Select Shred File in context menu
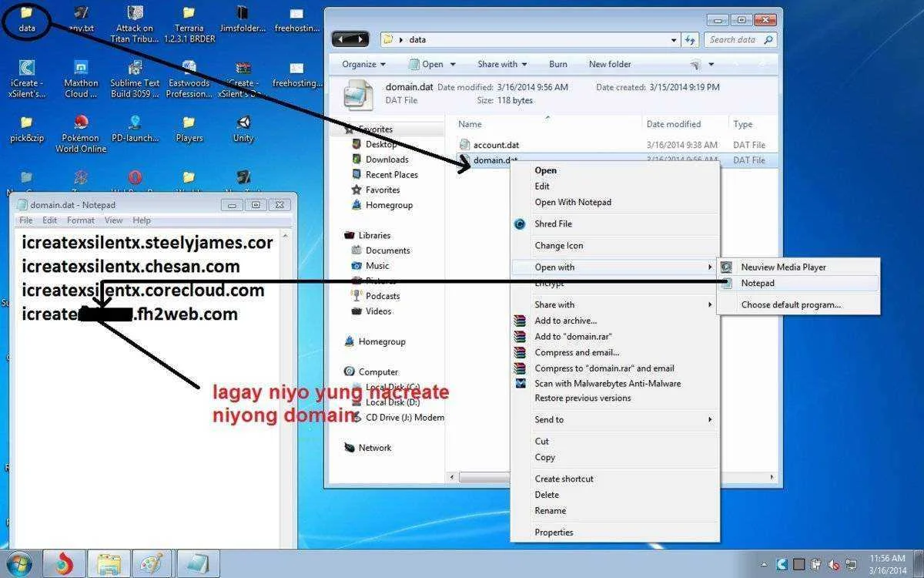 click(615, 223)
